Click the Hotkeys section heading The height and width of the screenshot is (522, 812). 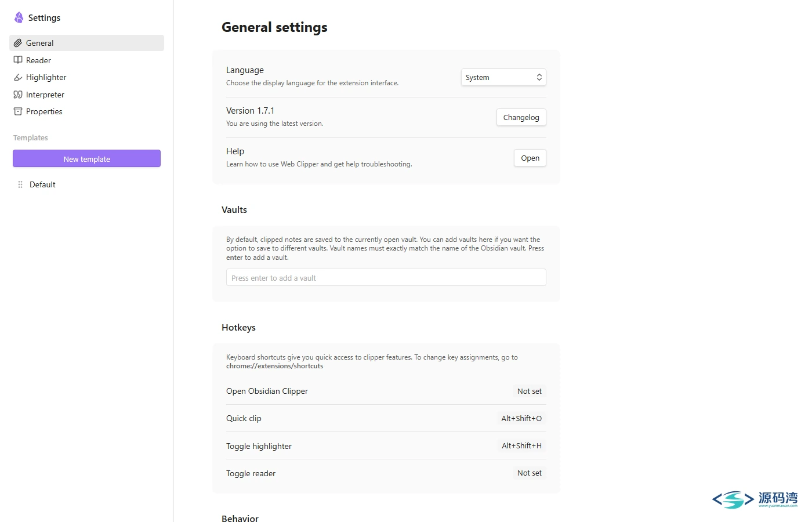click(x=238, y=328)
